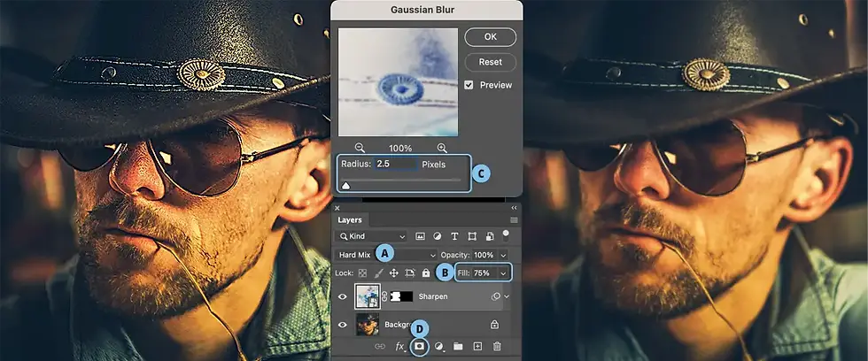
Task: Open the Opacity slider dropdown arrow
Action: [503, 256]
